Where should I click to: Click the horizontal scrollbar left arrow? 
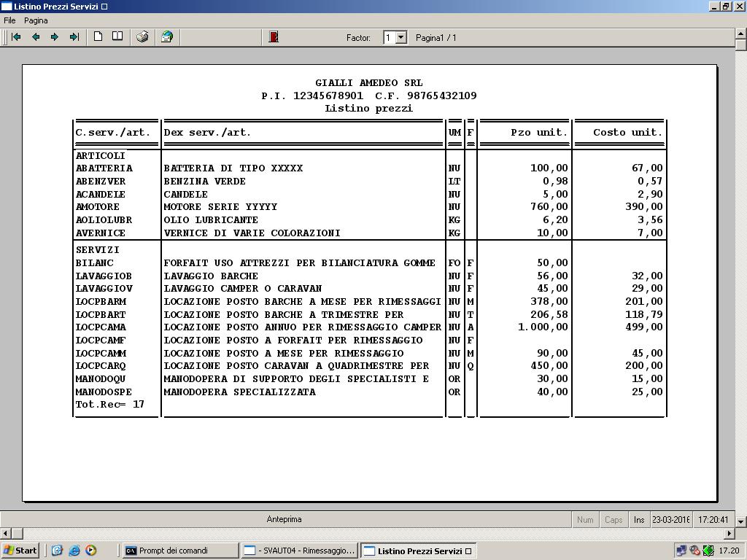coord(5,533)
